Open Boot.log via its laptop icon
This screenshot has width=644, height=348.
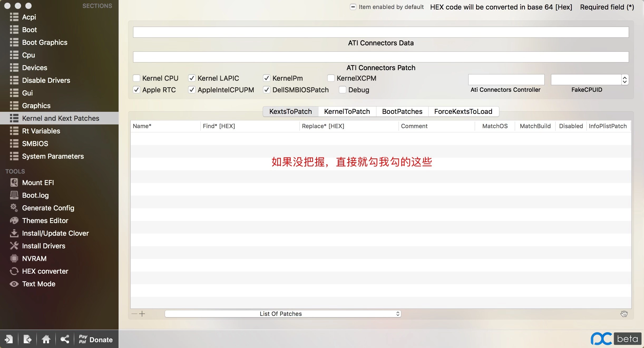pyautogui.click(x=14, y=195)
